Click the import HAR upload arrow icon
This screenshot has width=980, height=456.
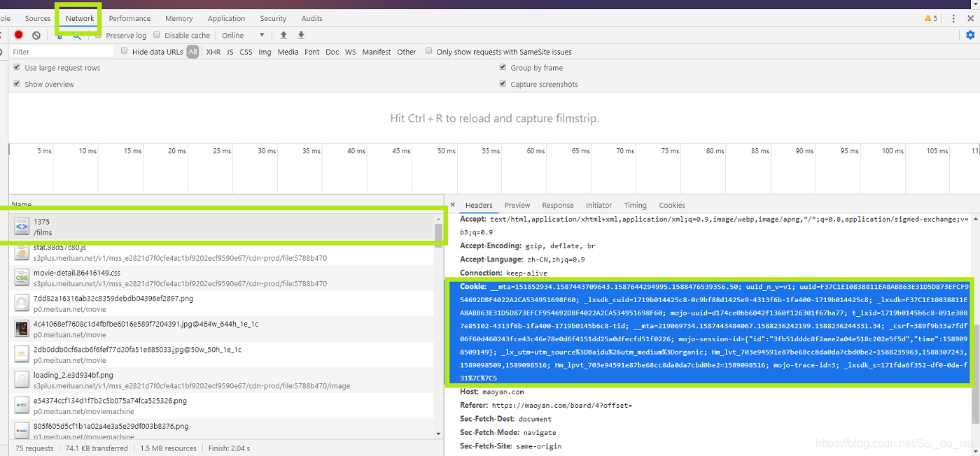283,35
